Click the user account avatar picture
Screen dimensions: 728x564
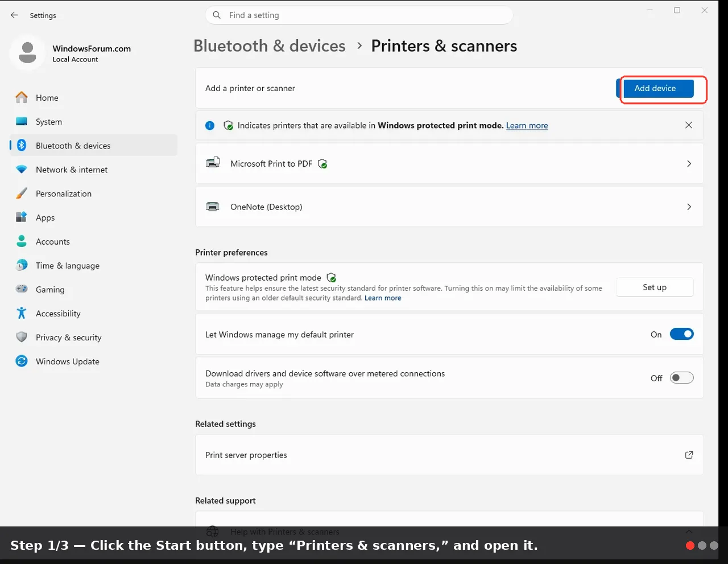pyautogui.click(x=27, y=52)
